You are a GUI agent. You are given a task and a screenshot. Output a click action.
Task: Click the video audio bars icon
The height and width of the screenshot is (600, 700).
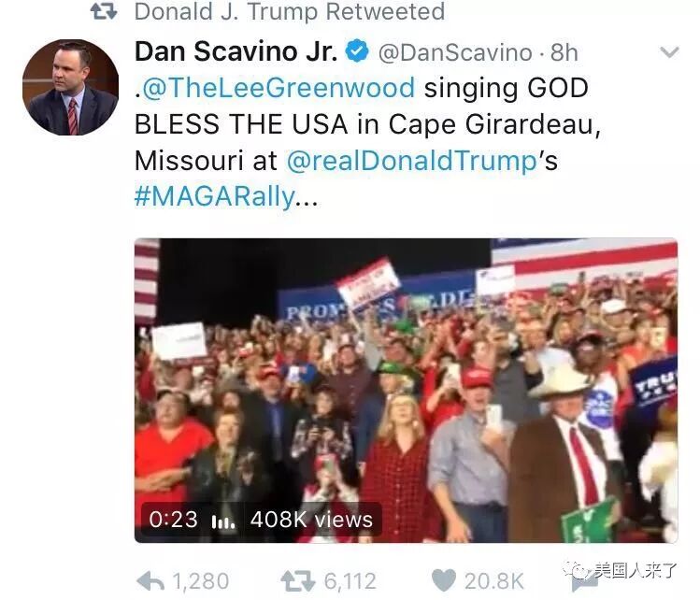(223, 521)
